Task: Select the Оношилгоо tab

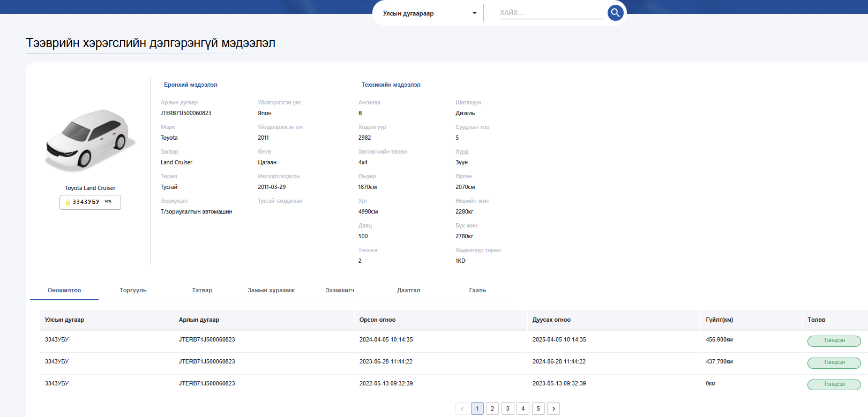Action: (x=64, y=291)
